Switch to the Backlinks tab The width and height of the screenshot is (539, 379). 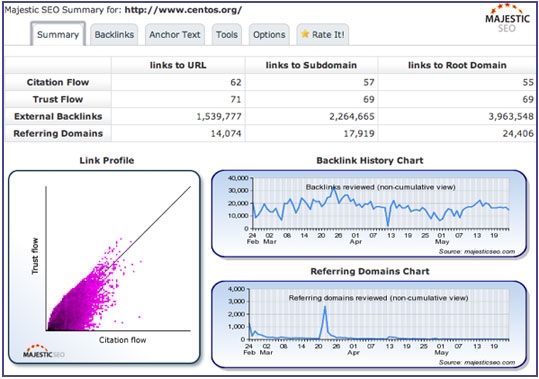114,34
